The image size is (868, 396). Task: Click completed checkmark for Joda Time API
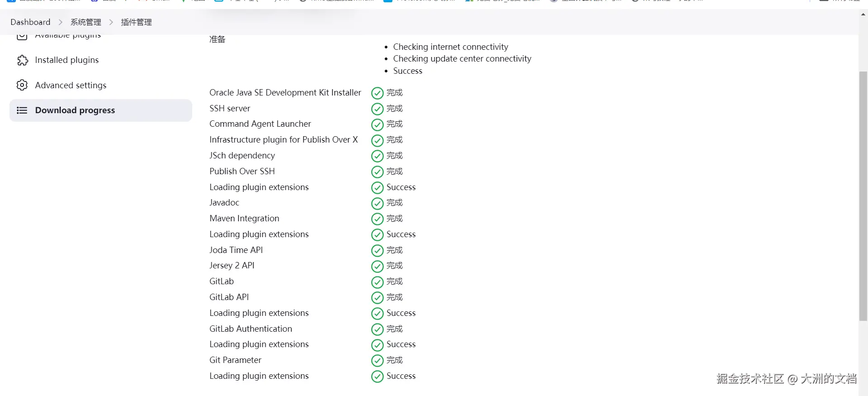377,251
